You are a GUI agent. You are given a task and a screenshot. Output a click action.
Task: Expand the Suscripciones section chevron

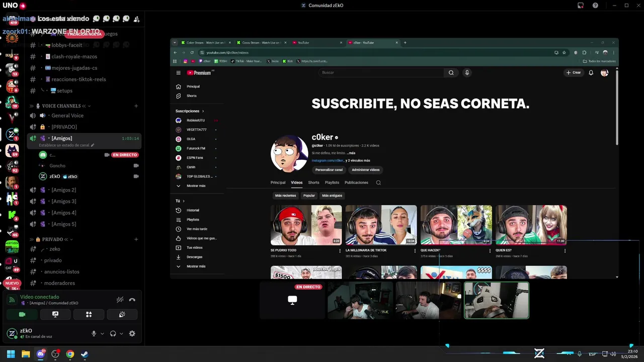tap(203, 111)
